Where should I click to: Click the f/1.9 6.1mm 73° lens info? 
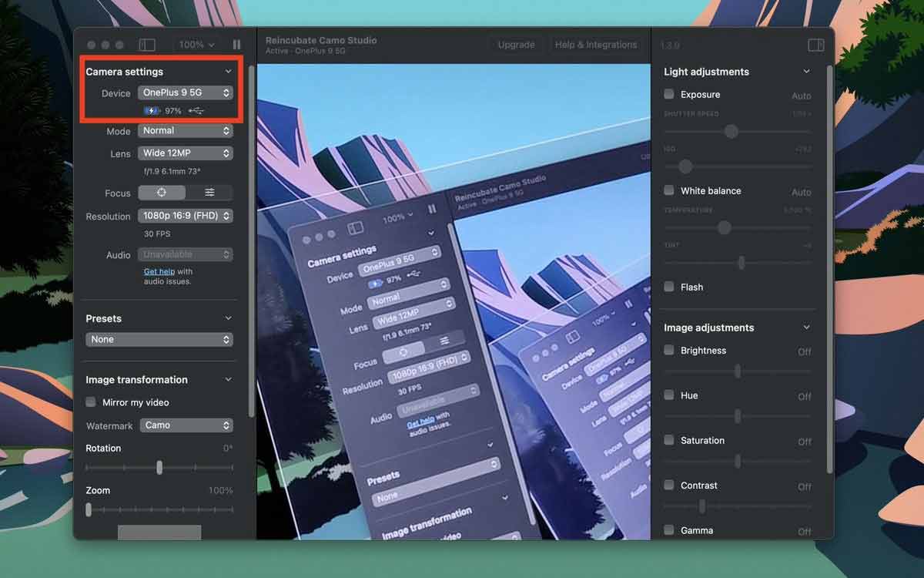point(172,171)
